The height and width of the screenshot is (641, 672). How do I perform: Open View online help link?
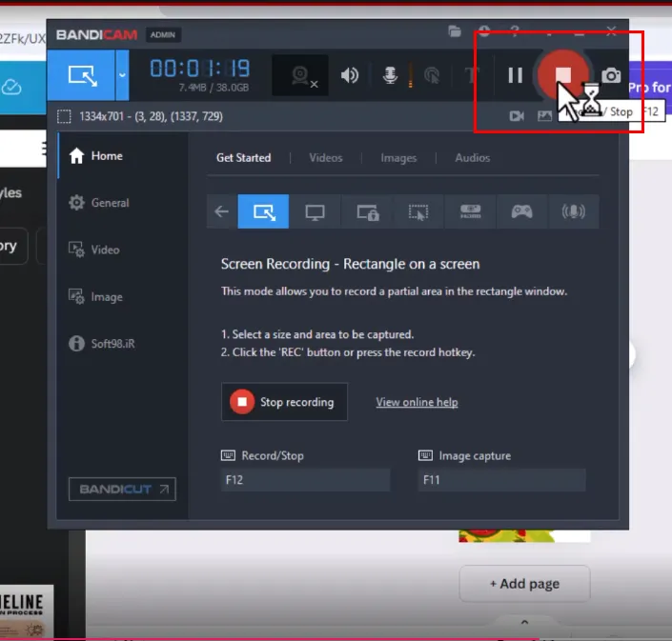coord(417,402)
